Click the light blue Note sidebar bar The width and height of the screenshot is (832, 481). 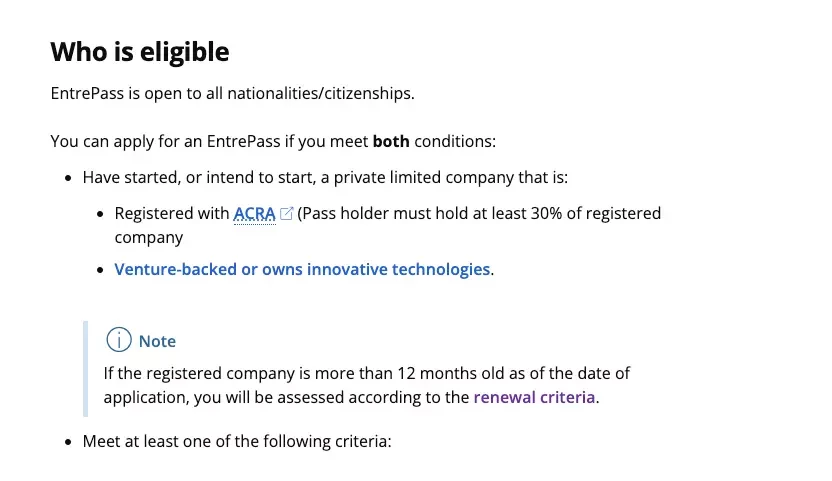tap(85, 368)
